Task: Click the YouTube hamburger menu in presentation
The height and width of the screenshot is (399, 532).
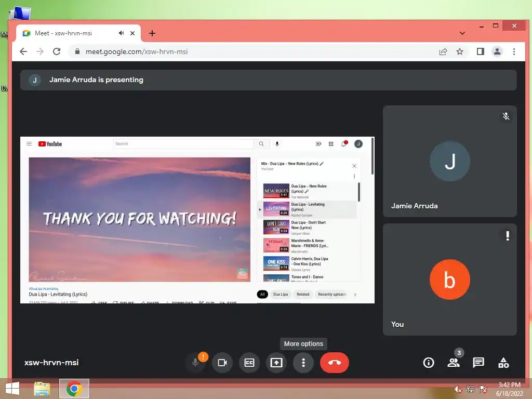Action: [29, 144]
